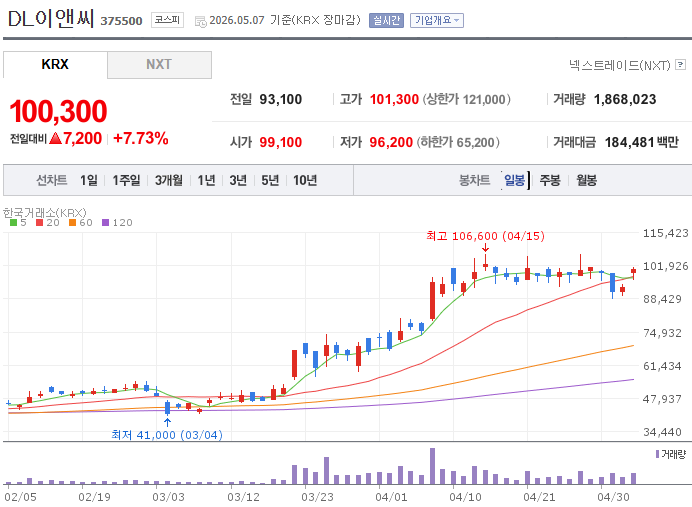This screenshot has width=692, height=507.
Task: Select the 1년 line chart period
Action: (x=206, y=180)
